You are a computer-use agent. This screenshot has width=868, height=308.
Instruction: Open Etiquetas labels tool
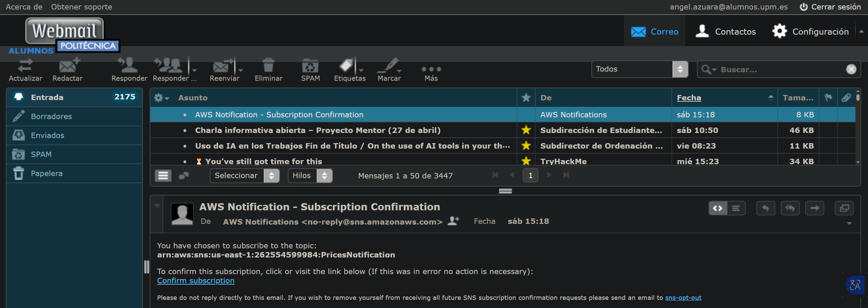click(347, 65)
